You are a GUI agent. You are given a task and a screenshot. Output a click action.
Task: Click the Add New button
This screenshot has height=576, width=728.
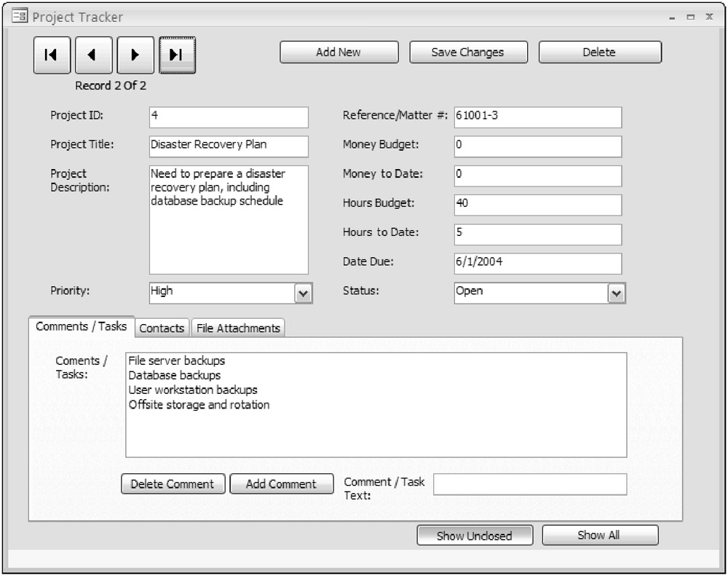tap(339, 52)
